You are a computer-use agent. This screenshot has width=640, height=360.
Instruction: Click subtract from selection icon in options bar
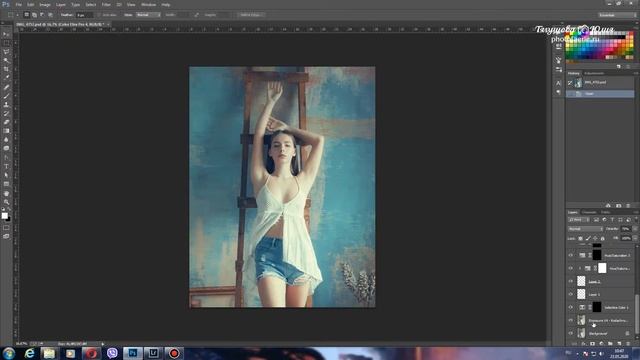(42, 15)
